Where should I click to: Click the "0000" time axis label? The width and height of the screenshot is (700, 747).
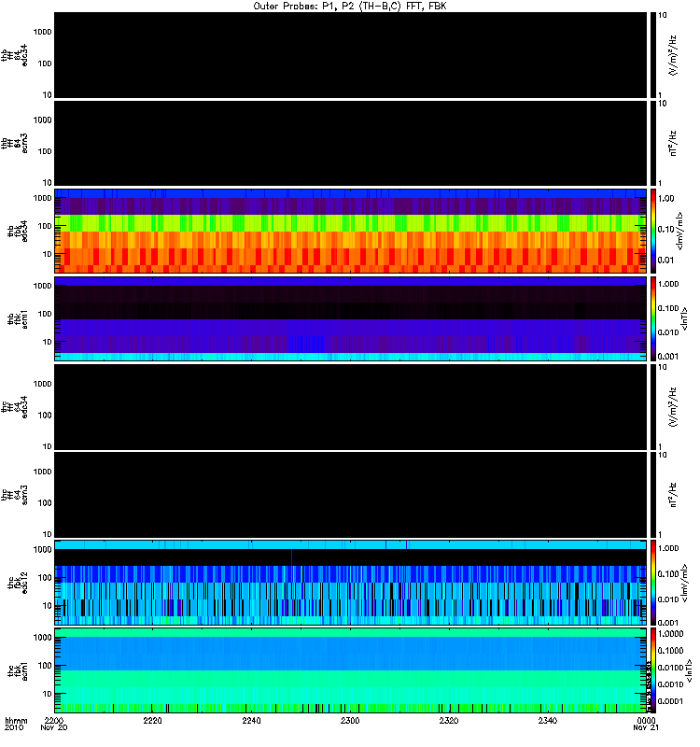click(646, 720)
